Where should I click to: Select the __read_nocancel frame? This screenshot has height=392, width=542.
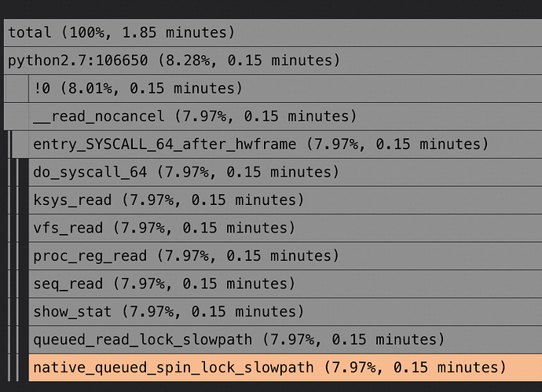tap(283, 116)
